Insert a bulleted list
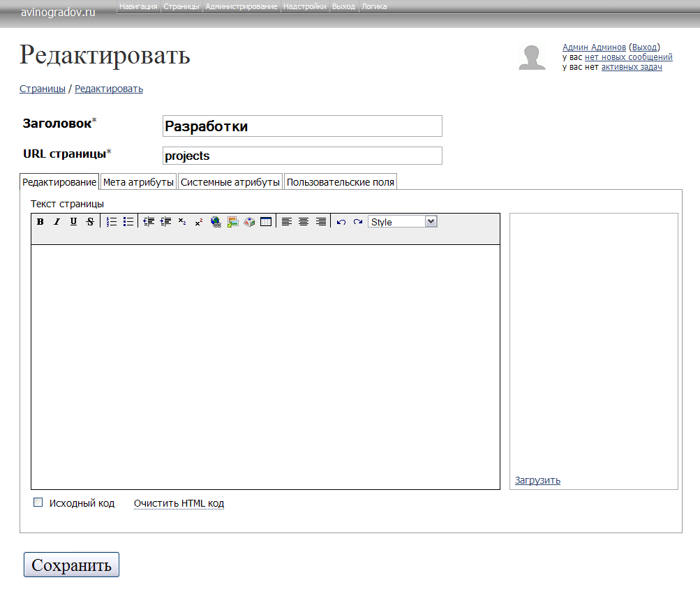Image resolution: width=700 pixels, height=603 pixels. 128,222
